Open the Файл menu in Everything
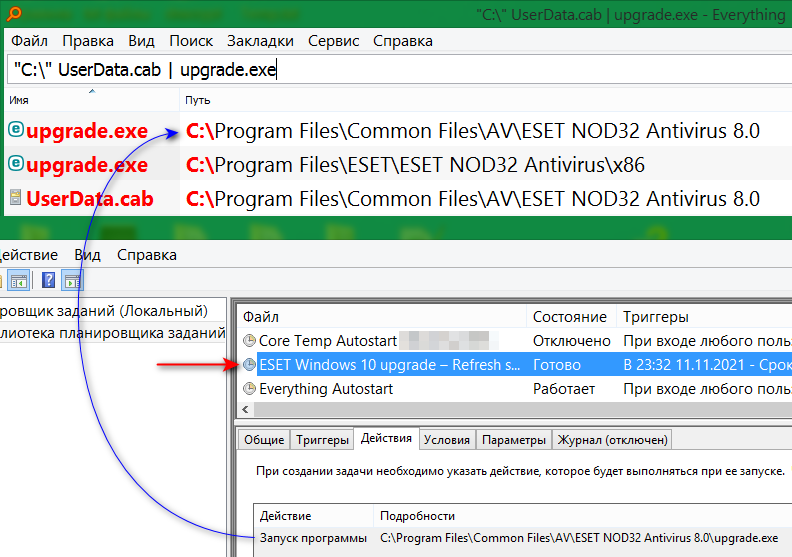This screenshot has width=792, height=557. tap(29, 41)
